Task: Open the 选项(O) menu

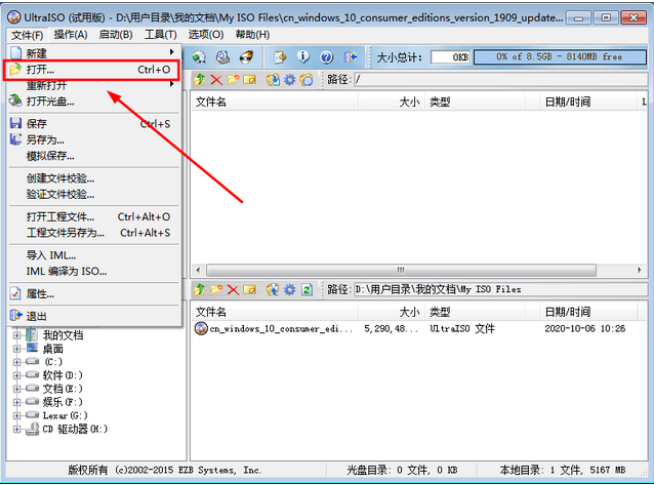Action: [x=206, y=35]
